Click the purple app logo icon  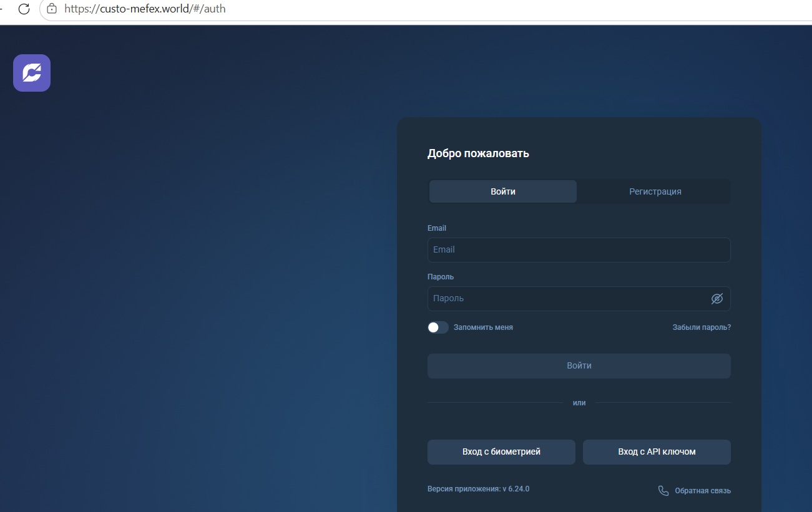coord(32,73)
